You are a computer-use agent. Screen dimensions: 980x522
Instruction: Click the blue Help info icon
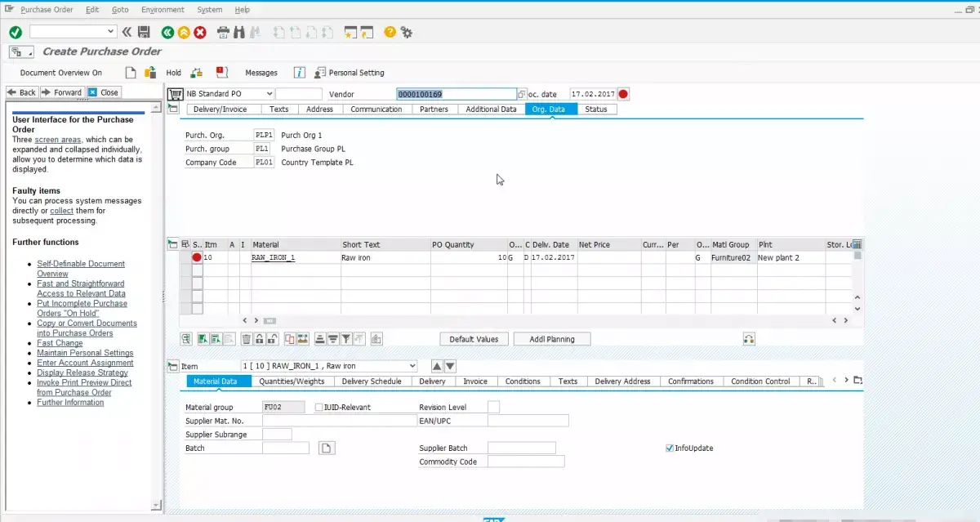tap(299, 73)
